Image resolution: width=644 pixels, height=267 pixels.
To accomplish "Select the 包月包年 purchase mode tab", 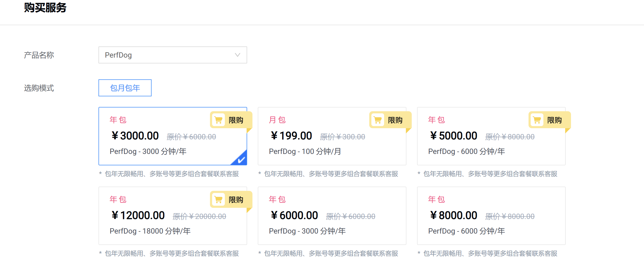I will coord(125,88).
